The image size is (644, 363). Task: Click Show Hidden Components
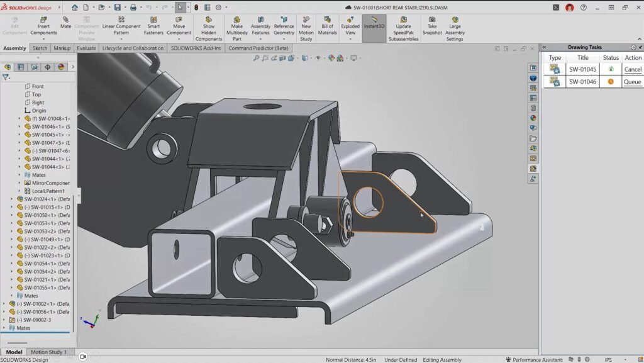tap(209, 29)
